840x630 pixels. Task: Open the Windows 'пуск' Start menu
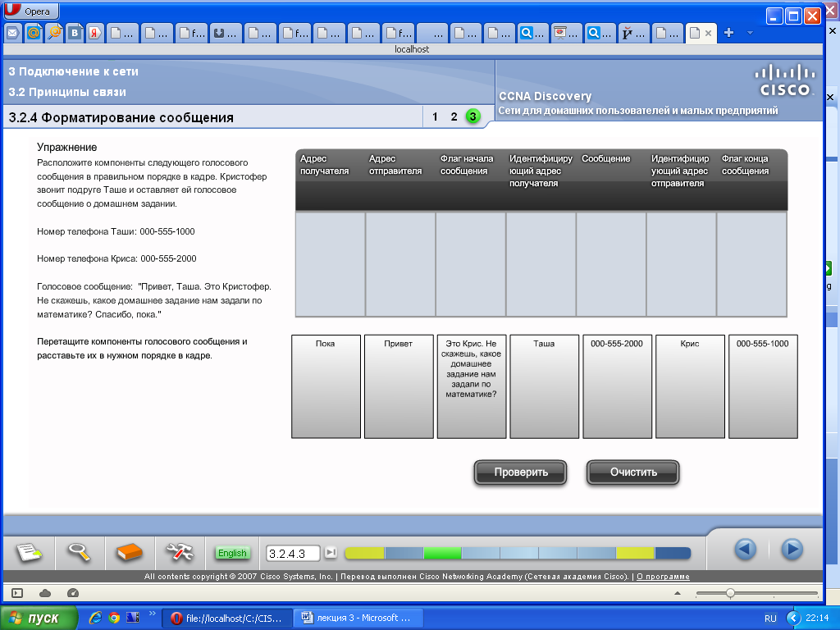coord(39,619)
